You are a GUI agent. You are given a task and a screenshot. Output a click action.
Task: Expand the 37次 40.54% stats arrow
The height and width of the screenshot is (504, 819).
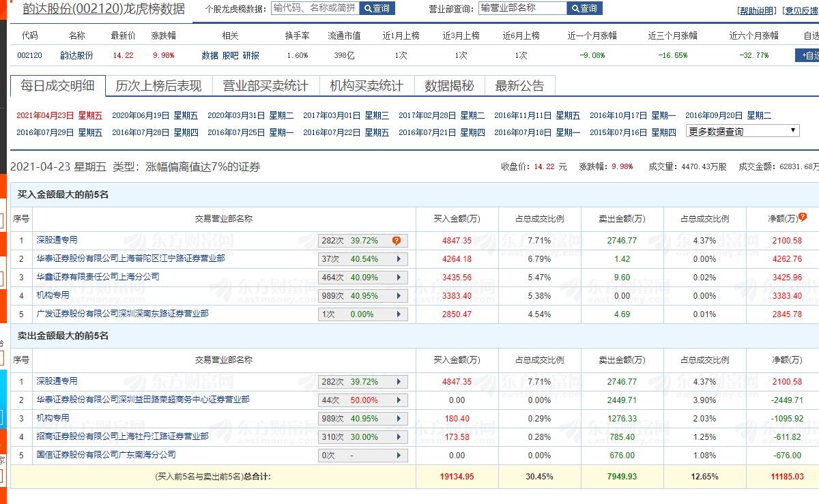click(x=399, y=259)
